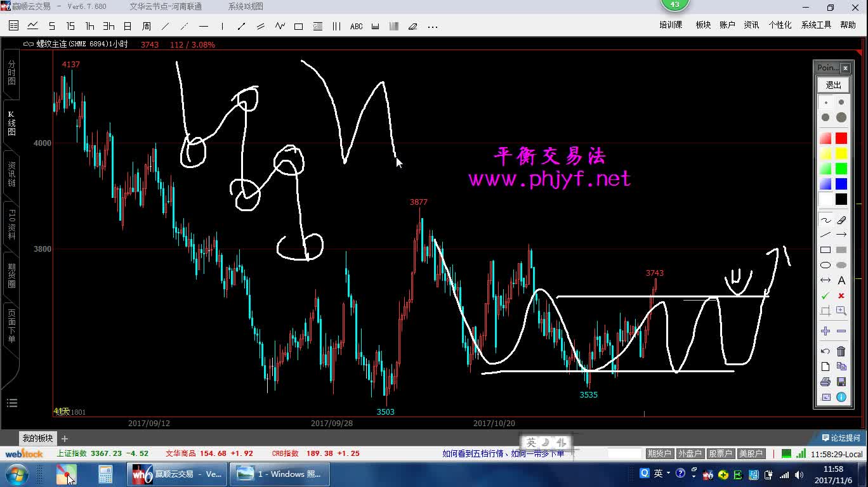Screen dimensions: 868x487
Task: Click the floppy disk save icon
Action: click(841, 382)
